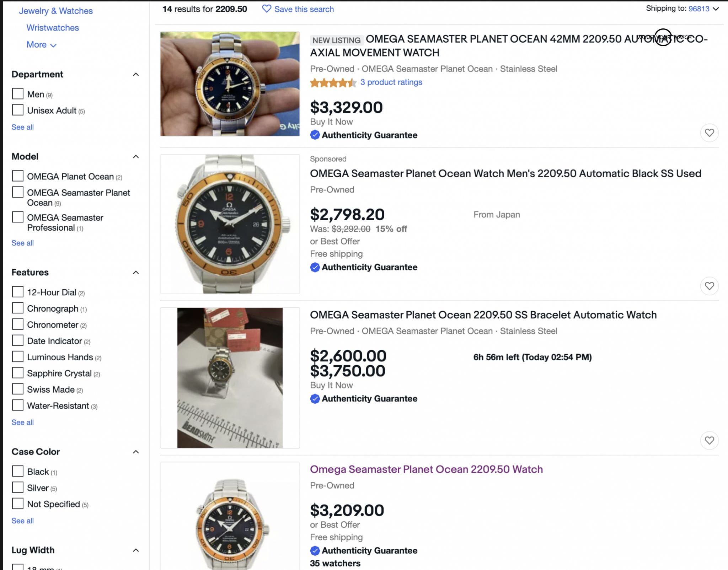
Task: Favorite the first Omega Seamaster listing
Action: (x=710, y=132)
